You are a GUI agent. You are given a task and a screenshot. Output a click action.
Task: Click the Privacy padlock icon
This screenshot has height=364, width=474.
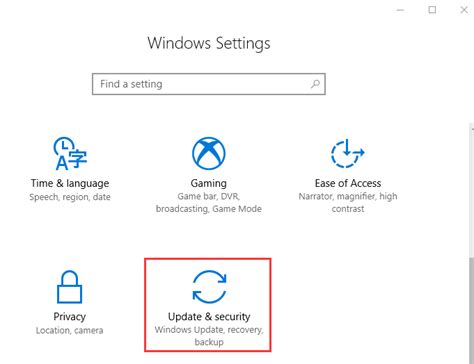69,287
